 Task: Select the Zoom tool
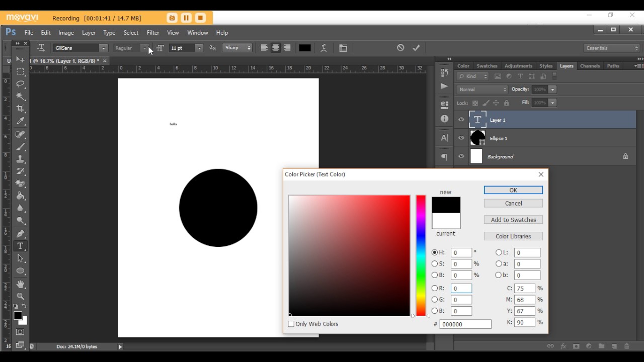tap(20, 297)
